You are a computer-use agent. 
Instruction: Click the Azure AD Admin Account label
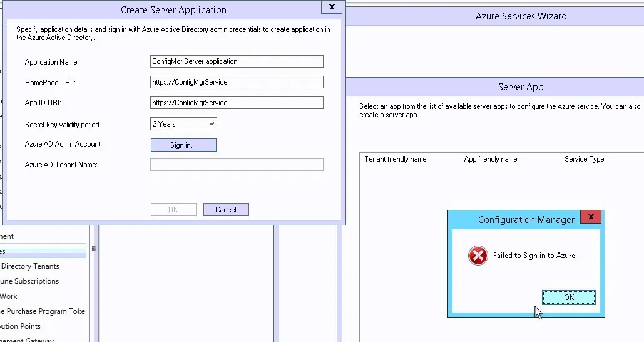[x=63, y=144]
